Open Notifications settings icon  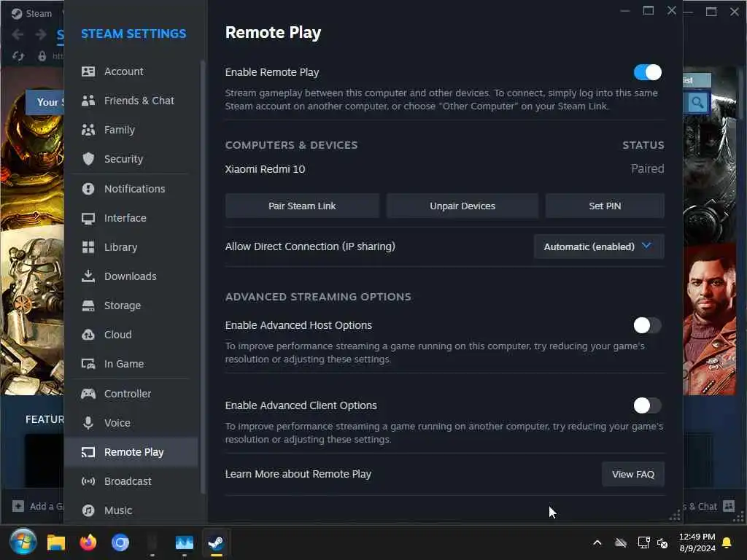88,189
